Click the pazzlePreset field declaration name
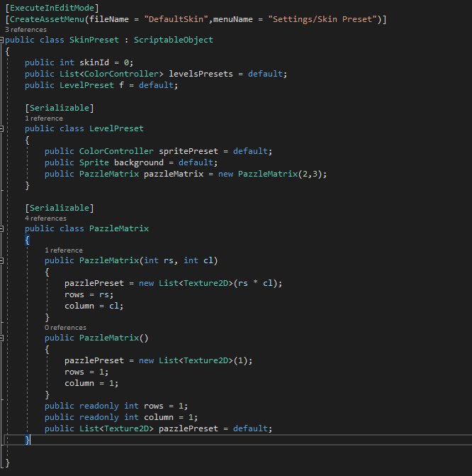 (x=189, y=428)
